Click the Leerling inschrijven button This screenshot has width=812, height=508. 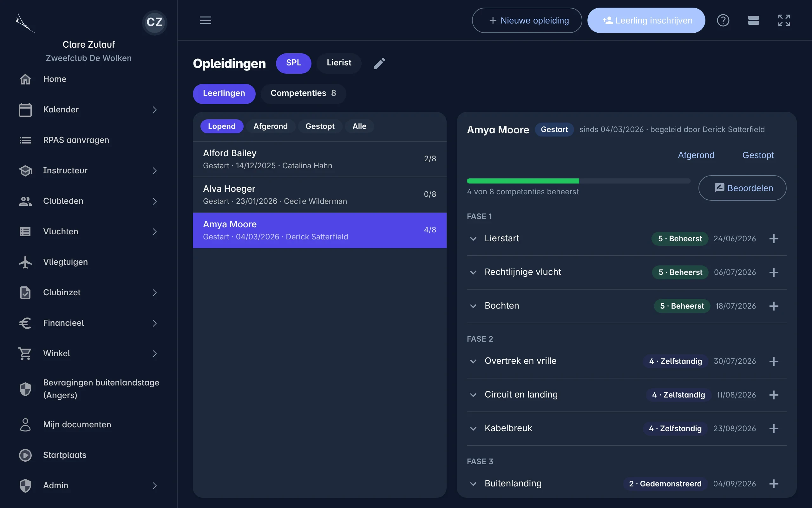point(646,20)
